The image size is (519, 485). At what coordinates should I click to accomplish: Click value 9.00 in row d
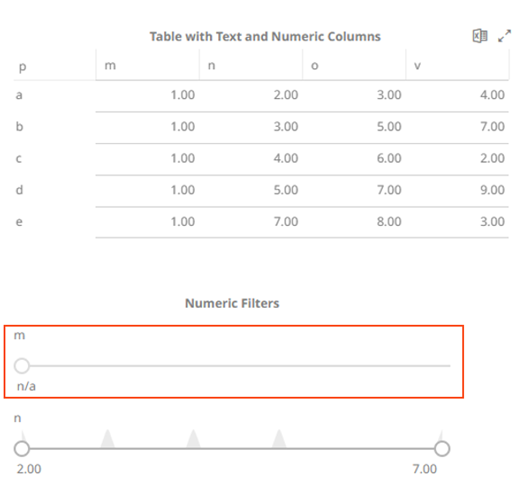click(492, 190)
